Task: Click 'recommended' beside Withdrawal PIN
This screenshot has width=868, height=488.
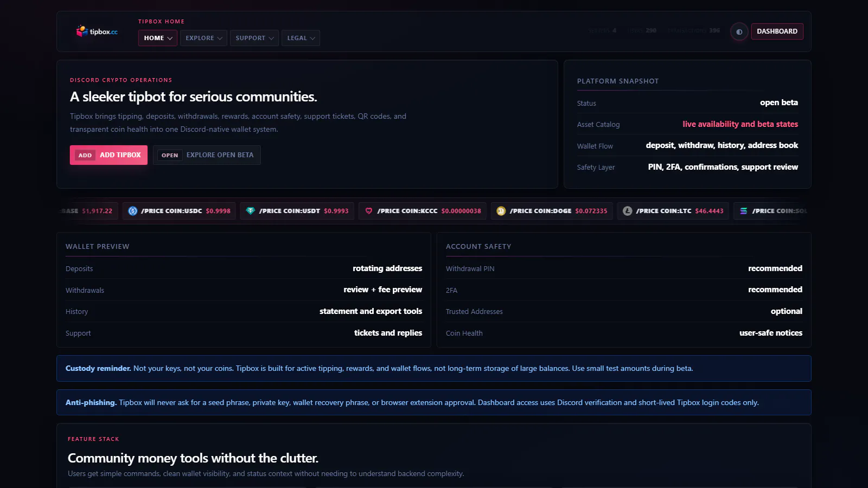Action: pyautogui.click(x=775, y=268)
